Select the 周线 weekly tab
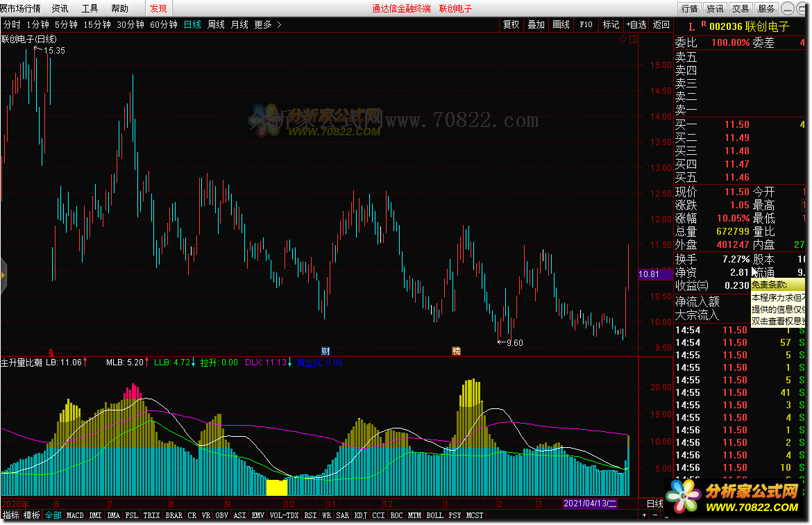The width and height of the screenshot is (812, 525). click(x=216, y=24)
